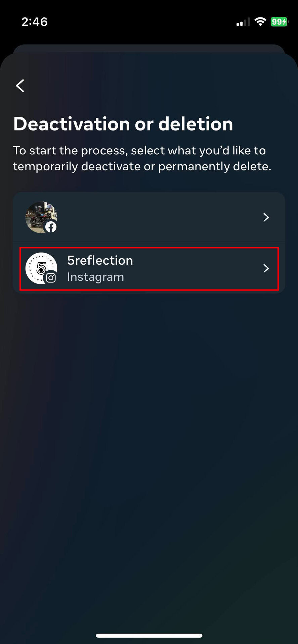Click the Instagram label under 5reflection
Image resolution: width=298 pixels, height=644 pixels.
tap(95, 277)
